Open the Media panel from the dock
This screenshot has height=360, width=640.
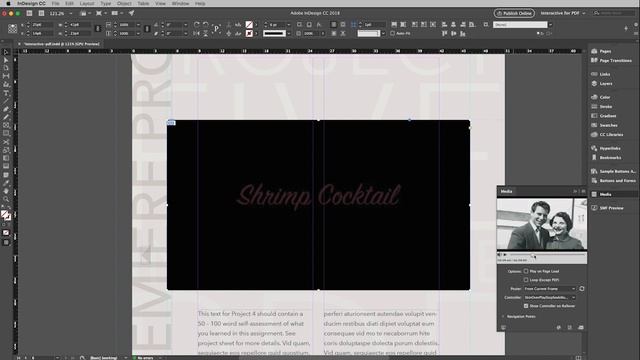(601, 194)
